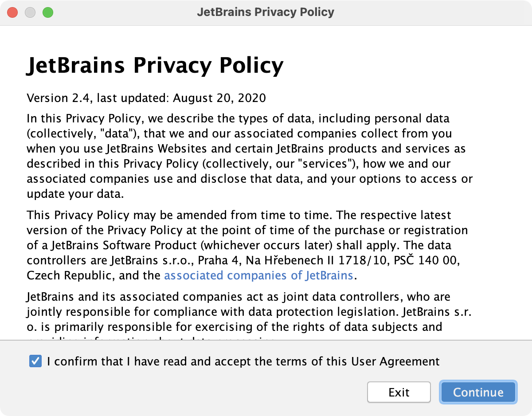Click the partially hidden text line above the checkbox
532x416 pixels.
point(151,338)
